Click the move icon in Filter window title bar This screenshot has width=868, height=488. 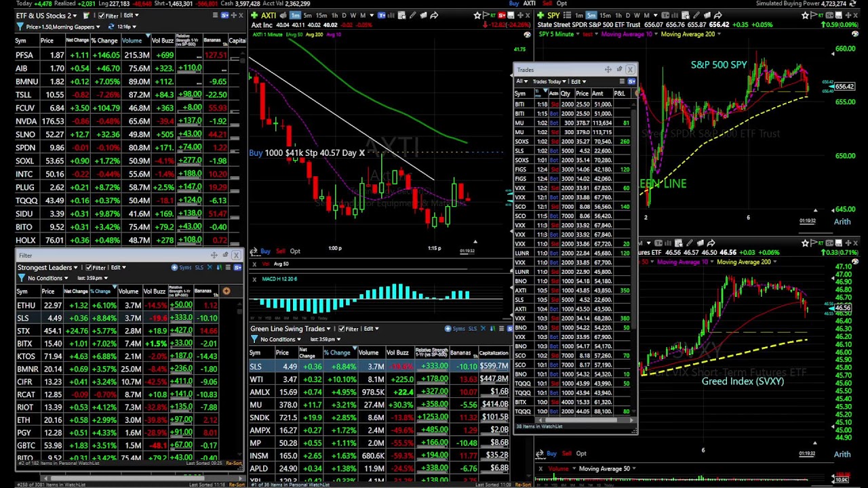(x=214, y=256)
